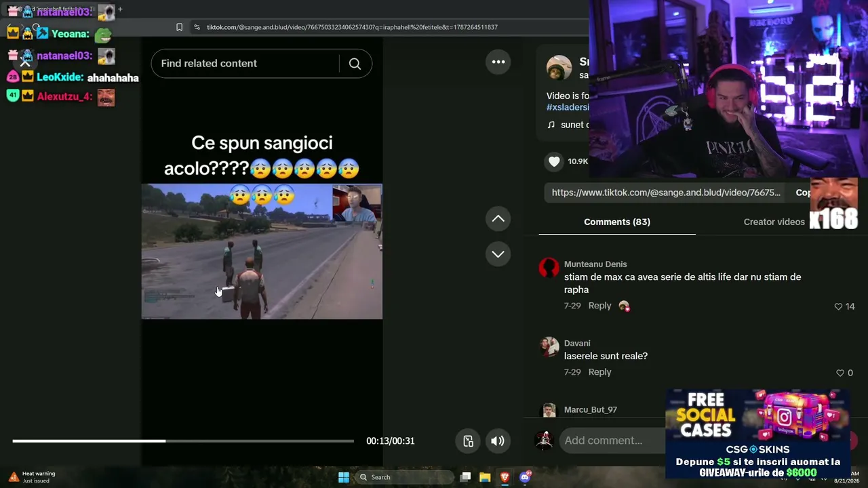
Task: Open Marcu_But_97's profile avatar
Action: (549, 411)
